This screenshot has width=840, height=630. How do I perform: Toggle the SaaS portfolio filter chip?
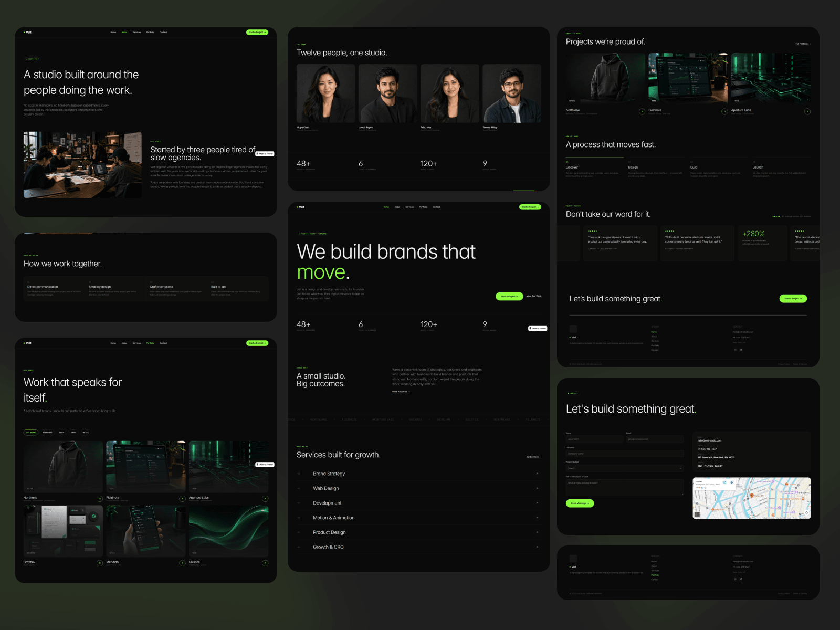(73, 433)
